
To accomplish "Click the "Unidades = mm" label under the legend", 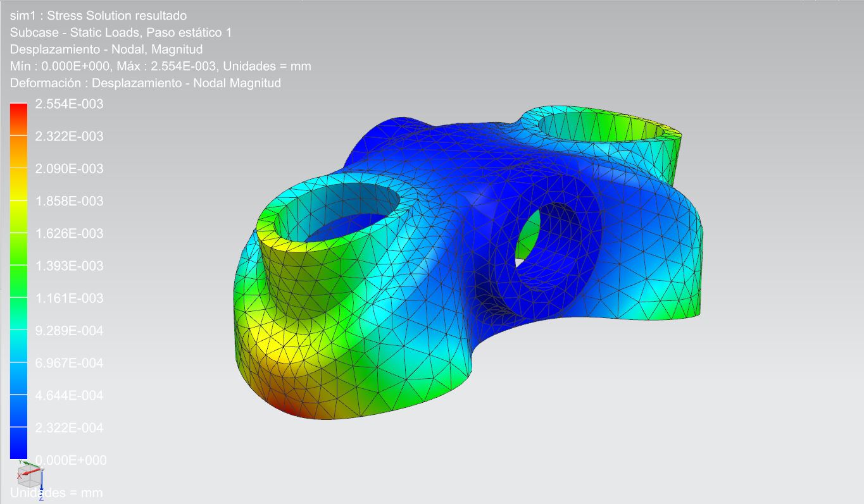I will (56, 493).
